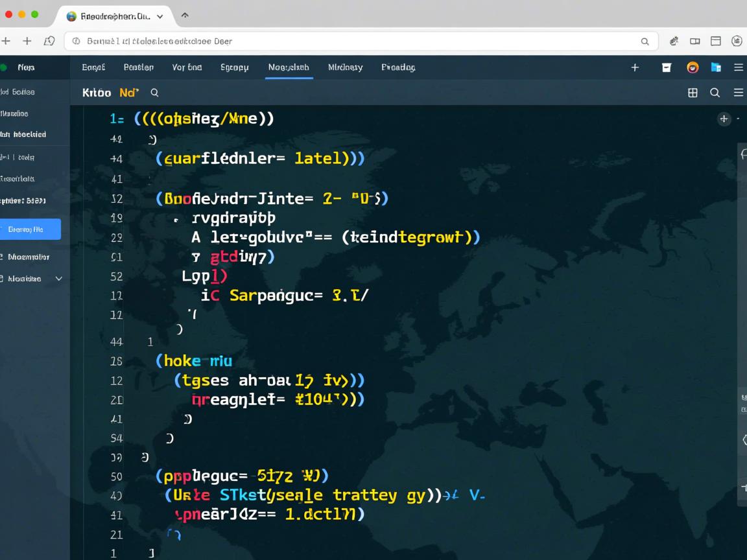This screenshot has width=747, height=560.
Task: Open the top navigation bar hamburger menu
Action: (x=738, y=67)
